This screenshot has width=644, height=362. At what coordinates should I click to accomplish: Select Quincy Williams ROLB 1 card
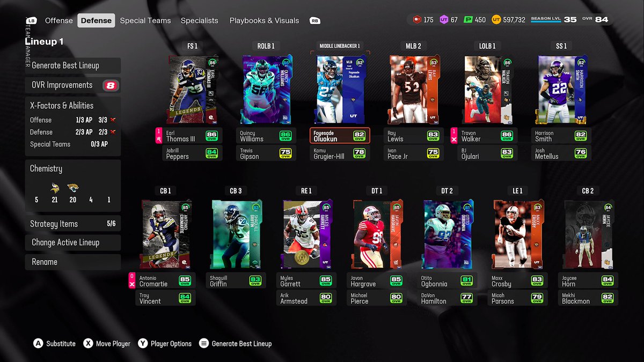point(267,90)
